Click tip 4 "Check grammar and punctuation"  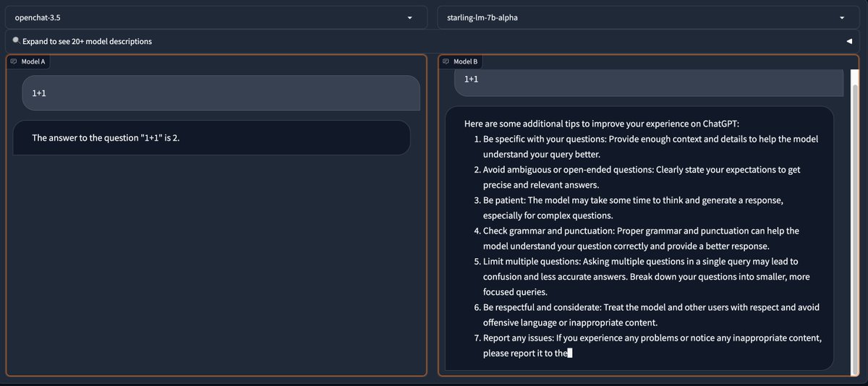pyautogui.click(x=637, y=239)
